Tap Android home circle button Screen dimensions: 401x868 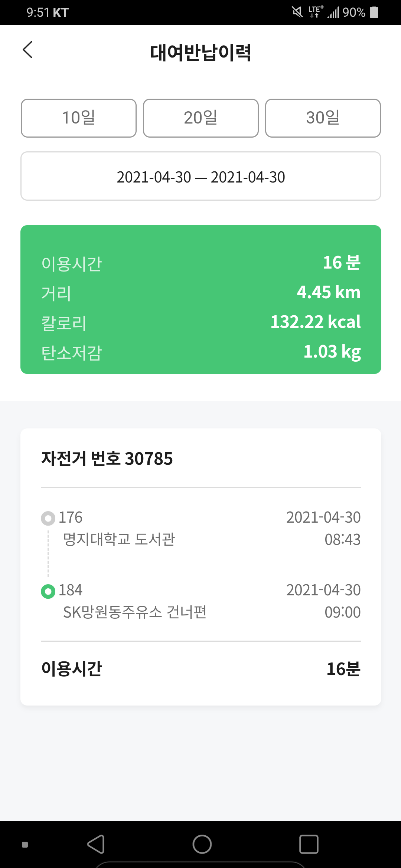click(202, 844)
